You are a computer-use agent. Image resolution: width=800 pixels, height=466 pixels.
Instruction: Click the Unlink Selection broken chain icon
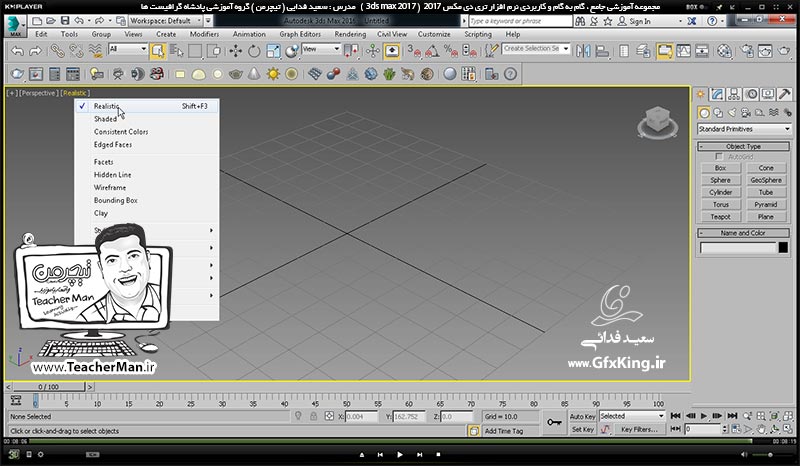point(76,51)
